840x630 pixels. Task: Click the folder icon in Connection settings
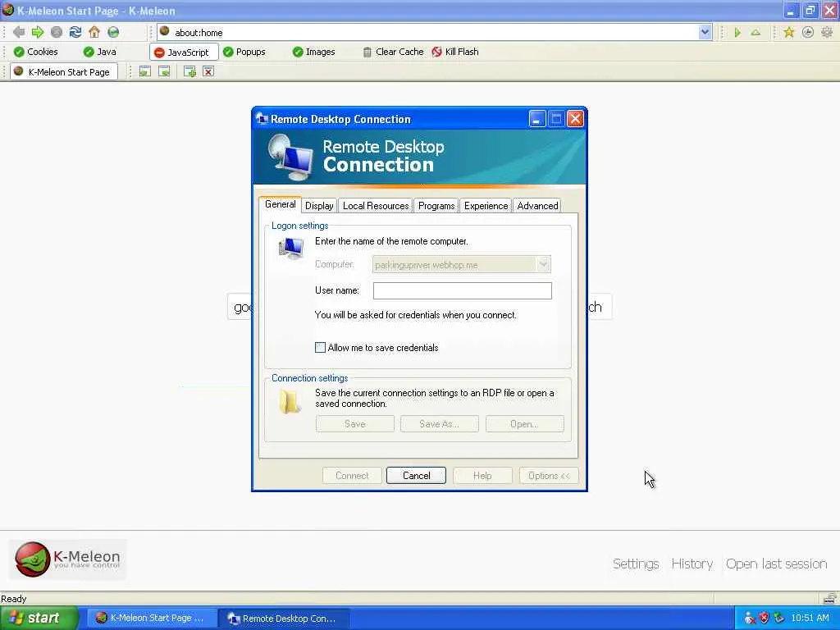coord(290,401)
